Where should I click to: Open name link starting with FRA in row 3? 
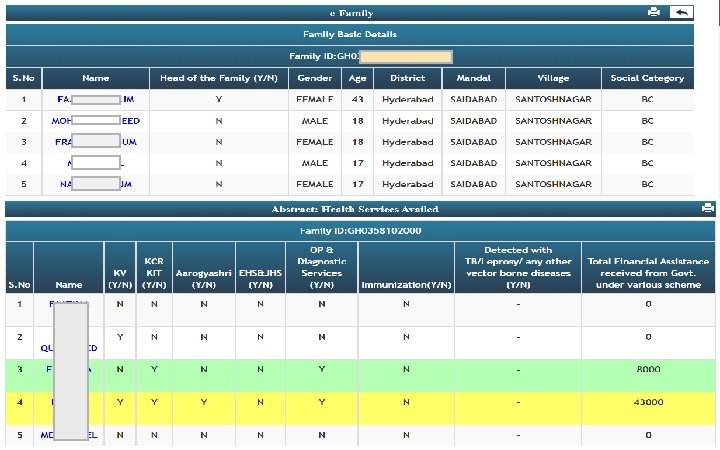click(96, 142)
